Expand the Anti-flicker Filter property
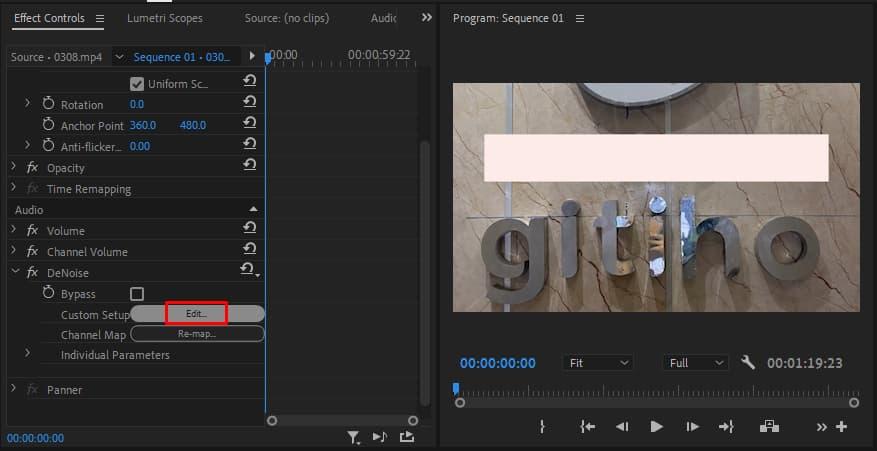Viewport: 877px width, 451px height. point(27,145)
